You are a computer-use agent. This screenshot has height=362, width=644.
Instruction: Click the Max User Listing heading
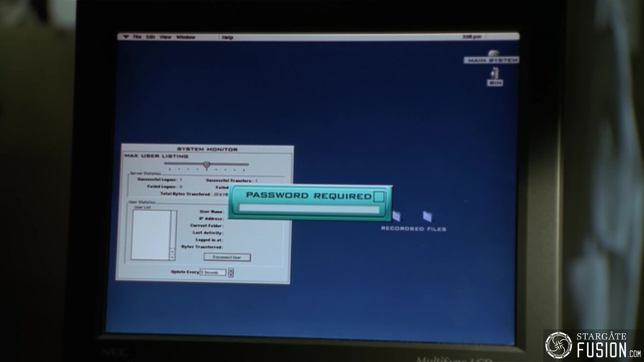(156, 156)
